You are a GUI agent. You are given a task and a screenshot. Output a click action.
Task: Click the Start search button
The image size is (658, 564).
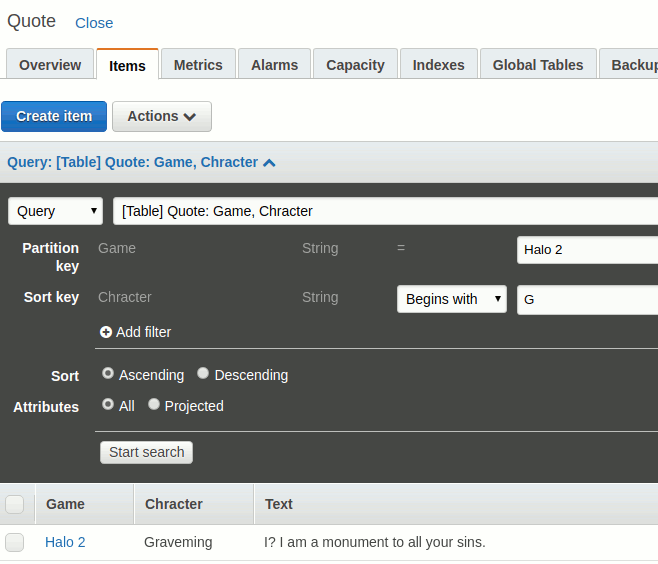coord(146,452)
